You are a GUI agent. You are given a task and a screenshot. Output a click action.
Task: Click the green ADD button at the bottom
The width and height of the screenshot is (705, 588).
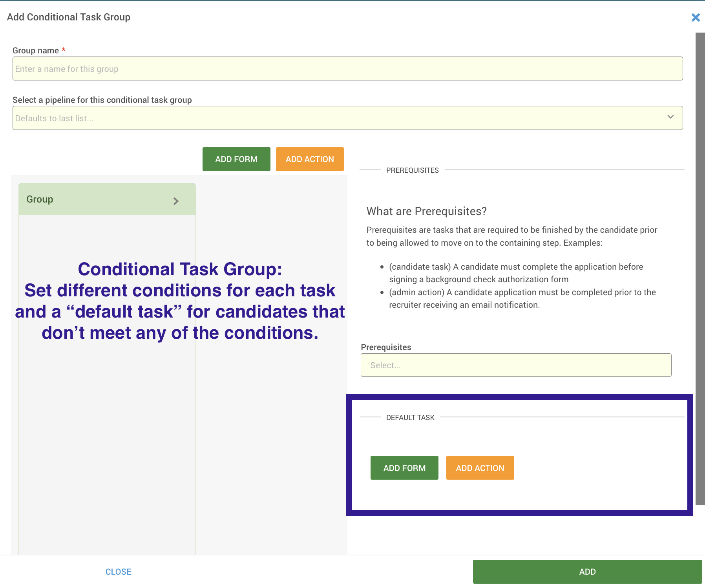(587, 572)
